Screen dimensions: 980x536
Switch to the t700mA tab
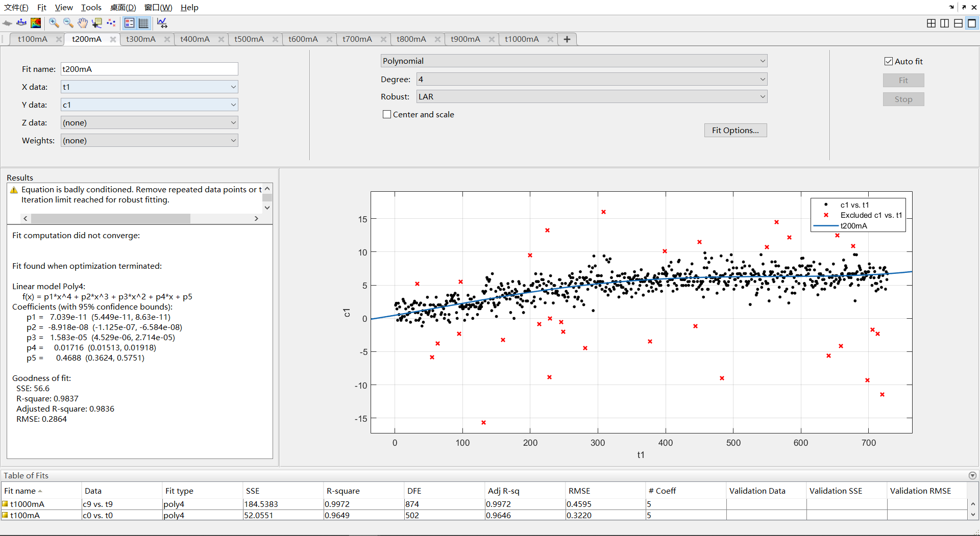(x=357, y=39)
